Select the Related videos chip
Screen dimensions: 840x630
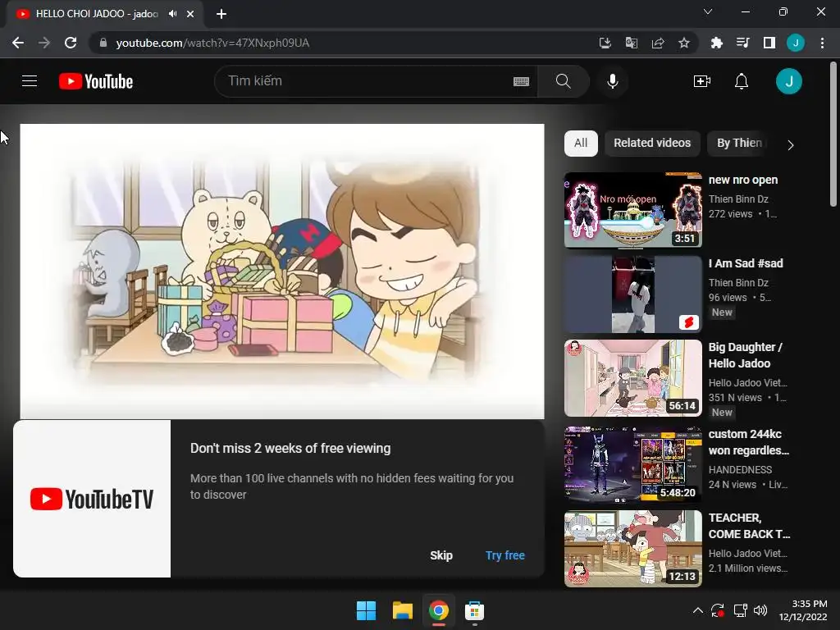coord(652,143)
